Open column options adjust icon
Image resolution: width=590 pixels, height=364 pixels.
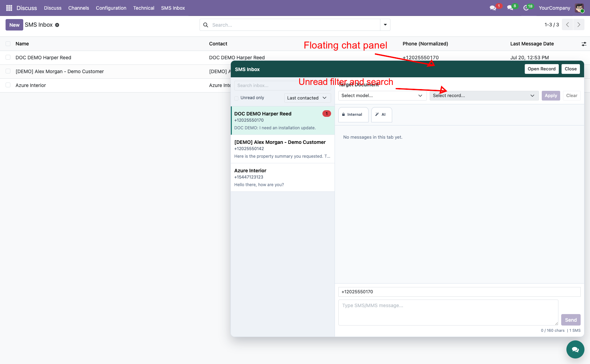(584, 44)
